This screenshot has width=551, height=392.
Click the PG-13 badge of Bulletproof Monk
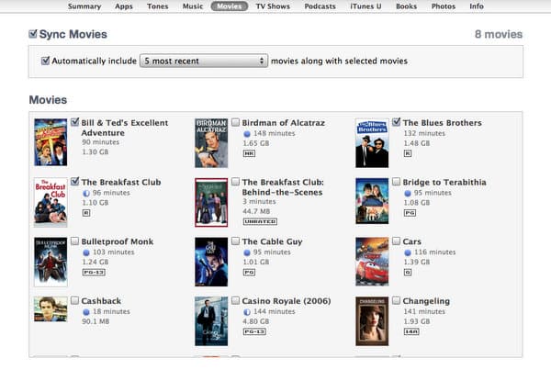94,273
